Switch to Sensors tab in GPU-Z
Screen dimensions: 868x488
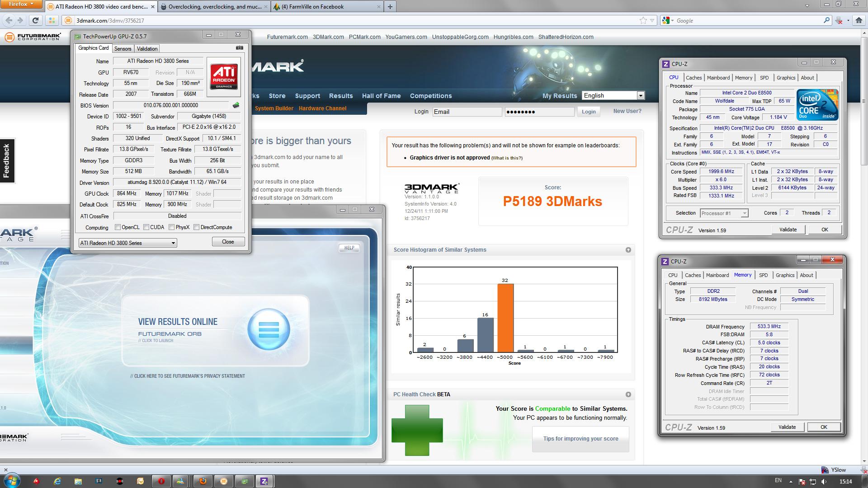point(123,48)
